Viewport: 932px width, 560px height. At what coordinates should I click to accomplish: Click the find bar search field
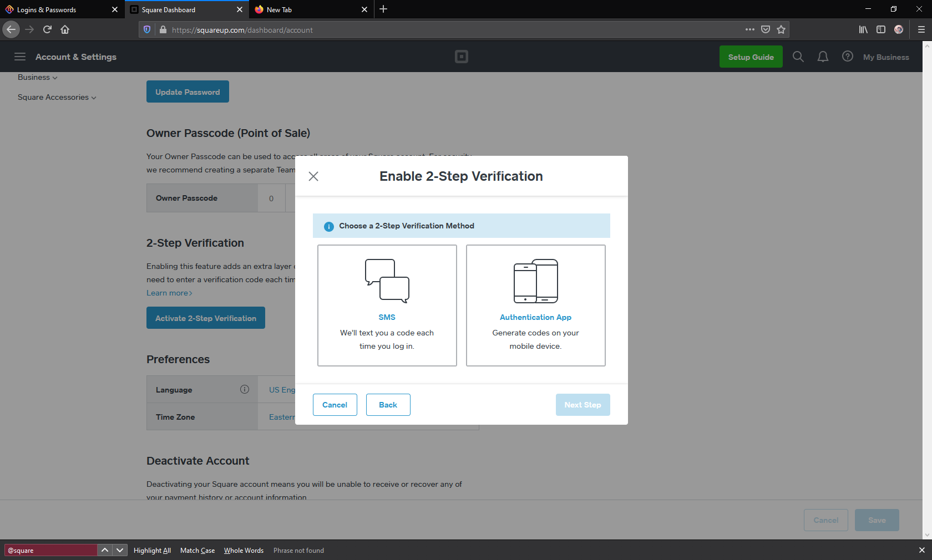click(51, 550)
